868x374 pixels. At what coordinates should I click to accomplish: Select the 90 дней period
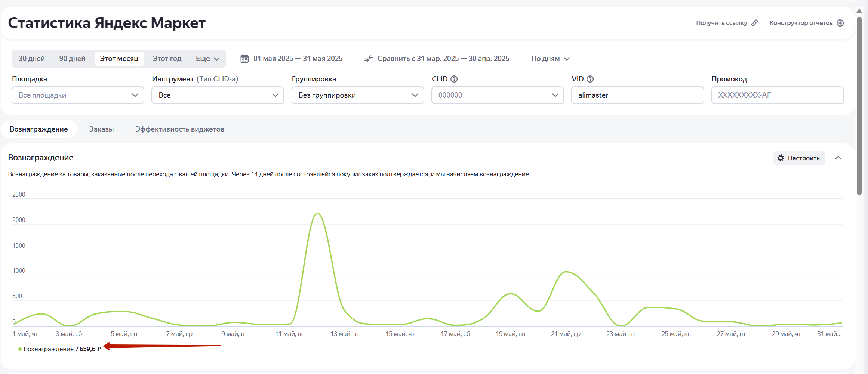73,59
